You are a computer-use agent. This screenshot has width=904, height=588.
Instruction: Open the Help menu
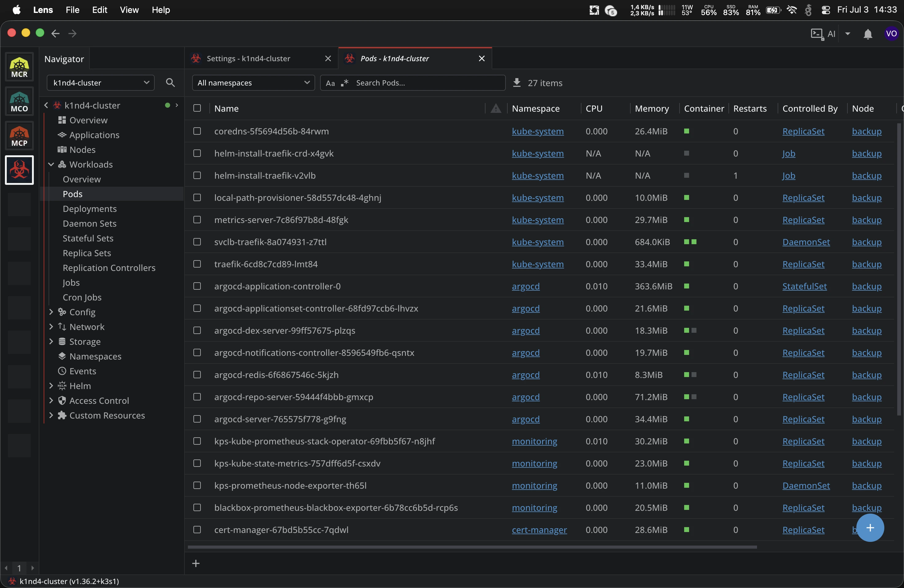[x=161, y=10]
